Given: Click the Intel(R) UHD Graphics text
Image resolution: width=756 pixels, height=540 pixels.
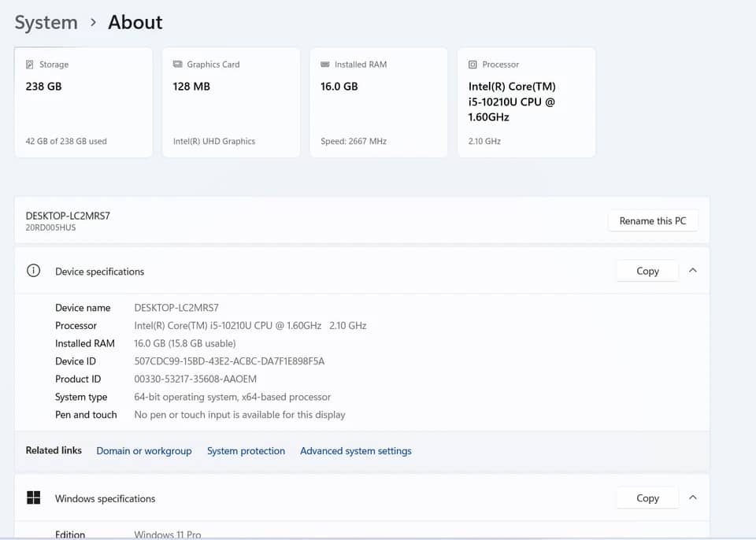Looking at the screenshot, I should pos(214,141).
